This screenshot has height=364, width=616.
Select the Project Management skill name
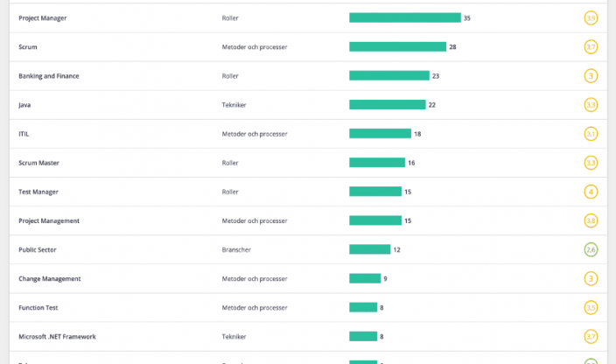[x=49, y=220]
